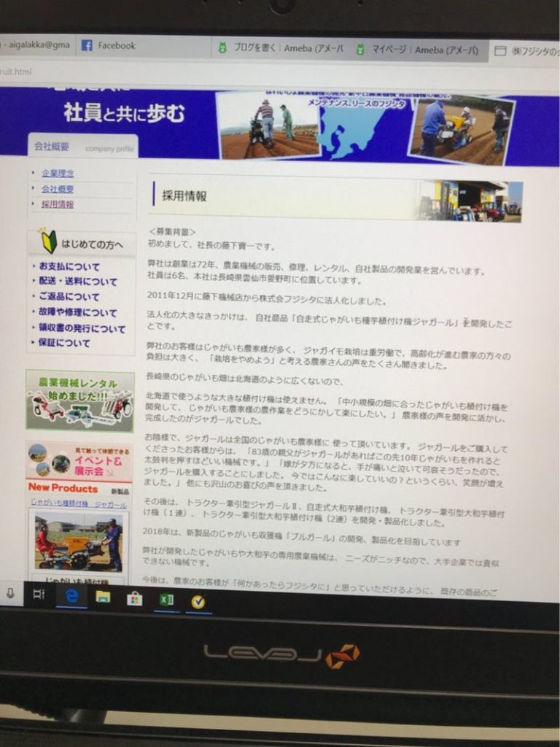Click the paragraph starting 2018年は、新製品の
This screenshot has height=747, width=560.
coord(301,537)
